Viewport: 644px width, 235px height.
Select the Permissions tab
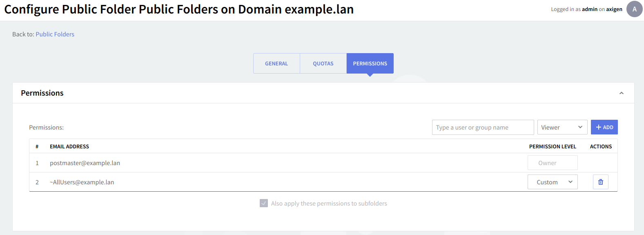pyautogui.click(x=370, y=63)
